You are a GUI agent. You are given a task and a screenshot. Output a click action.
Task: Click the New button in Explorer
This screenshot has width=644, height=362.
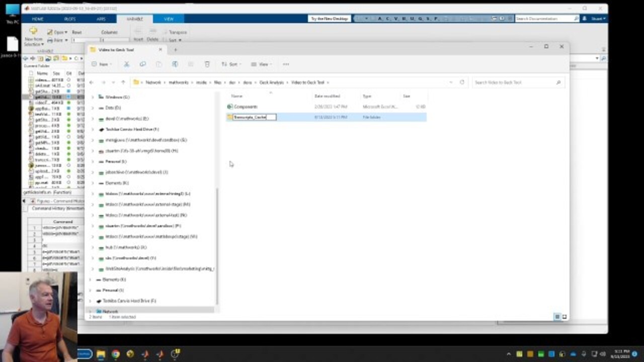100,64
